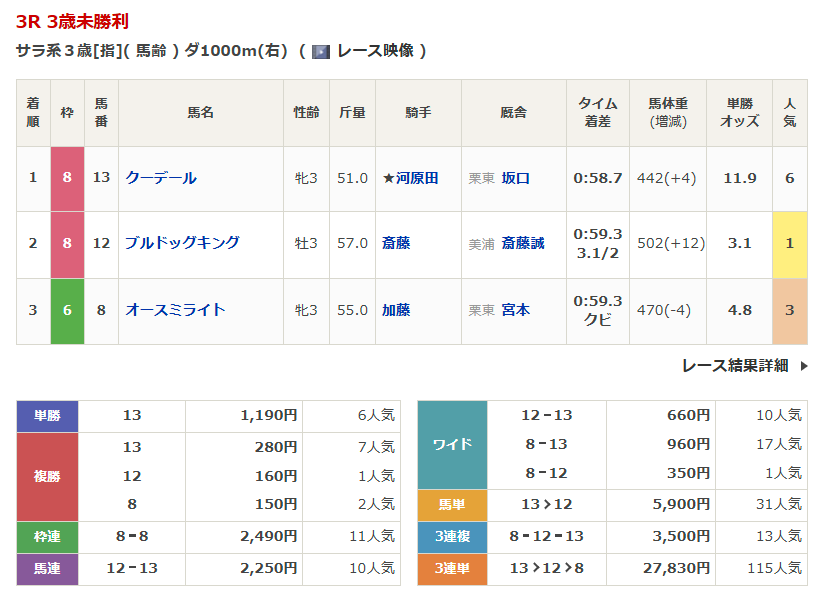
Task: Expand レース結果詳細 race result details
Action: pos(735,366)
